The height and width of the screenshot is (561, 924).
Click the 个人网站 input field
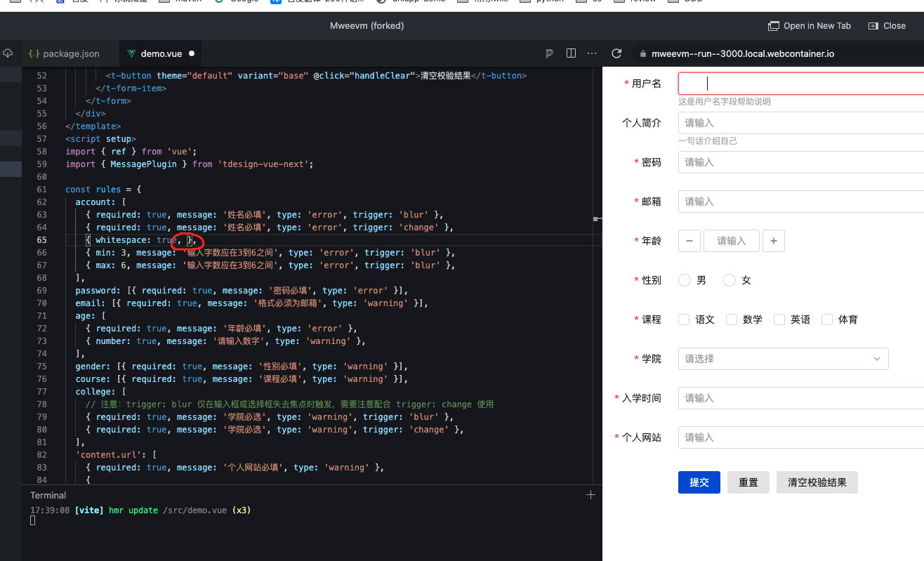(x=801, y=437)
